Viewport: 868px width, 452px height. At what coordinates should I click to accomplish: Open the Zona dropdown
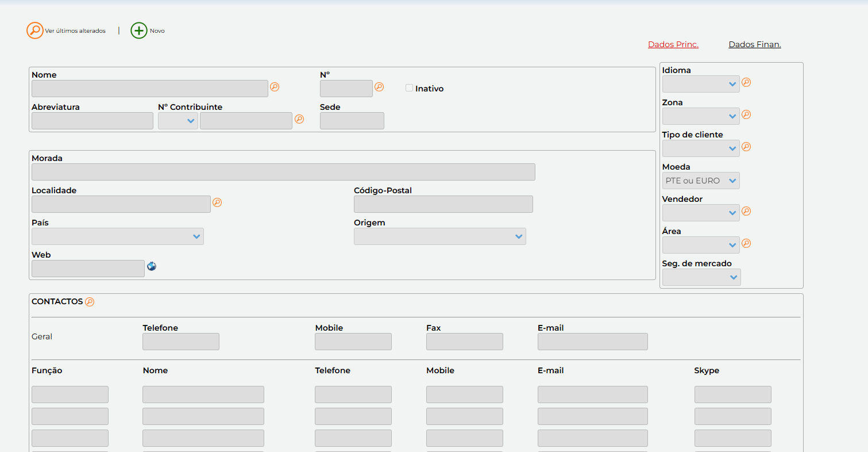pyautogui.click(x=701, y=116)
